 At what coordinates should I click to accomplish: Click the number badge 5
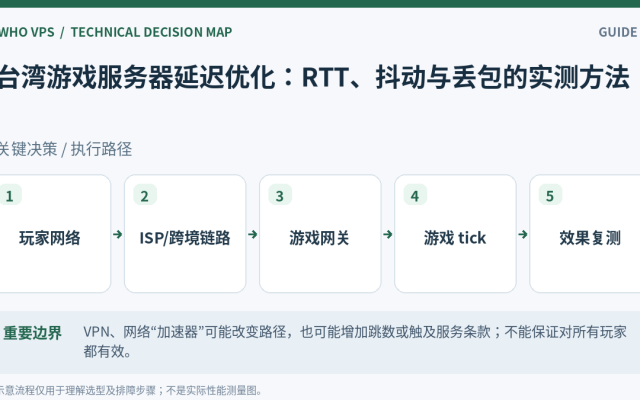click(550, 196)
